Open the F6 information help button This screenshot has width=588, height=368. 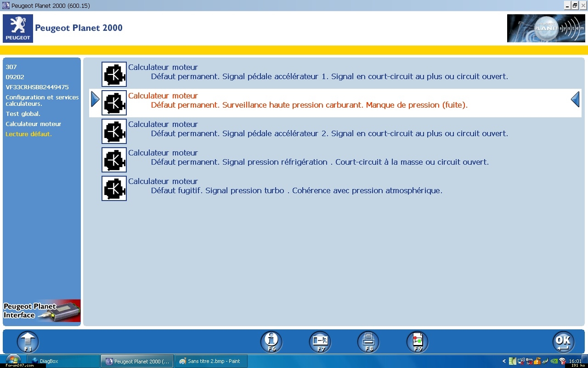click(x=271, y=342)
